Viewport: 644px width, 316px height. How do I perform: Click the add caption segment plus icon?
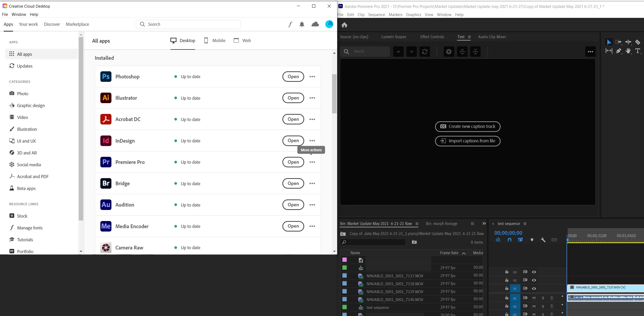[x=449, y=52]
